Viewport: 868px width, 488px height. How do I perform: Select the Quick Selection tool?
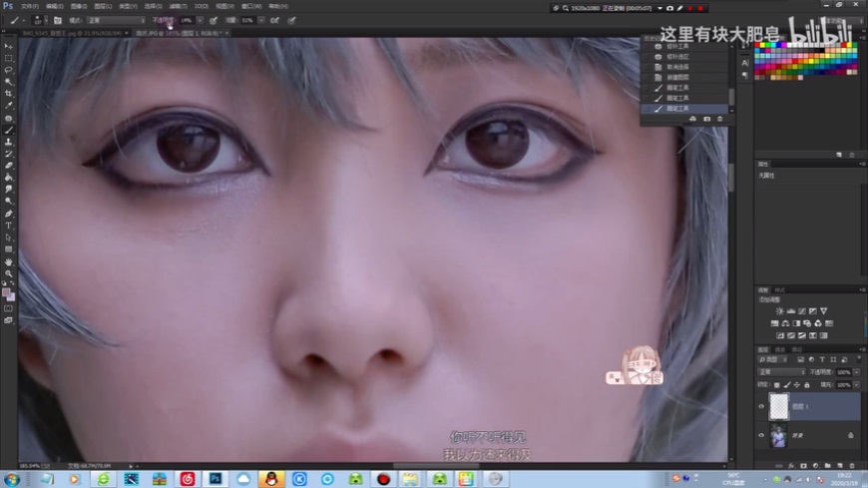click(x=9, y=82)
